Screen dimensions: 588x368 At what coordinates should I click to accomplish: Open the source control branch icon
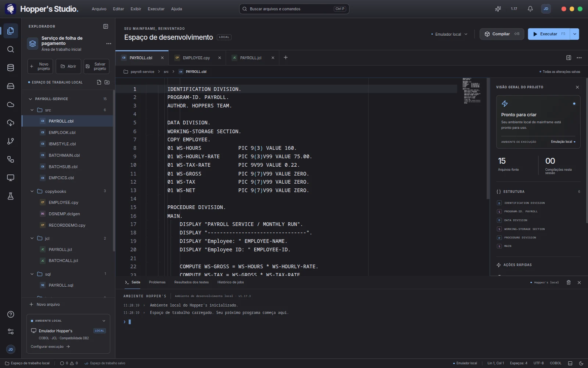click(11, 141)
